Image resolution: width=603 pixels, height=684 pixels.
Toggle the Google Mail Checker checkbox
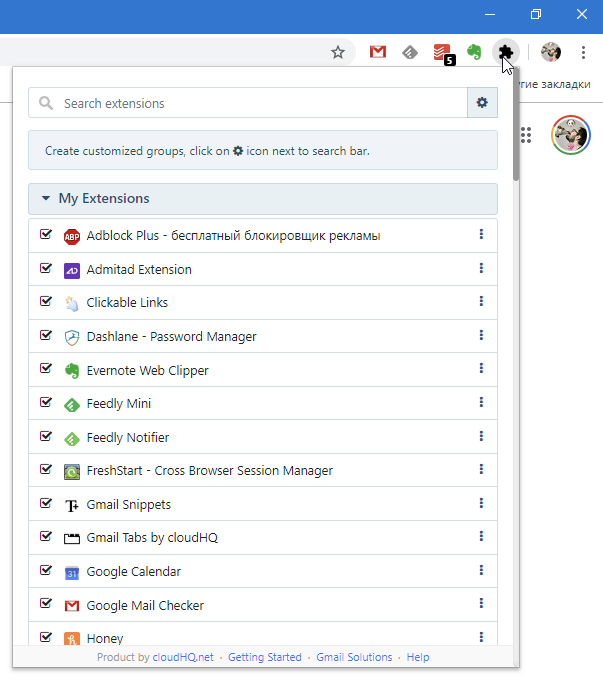[46, 603]
